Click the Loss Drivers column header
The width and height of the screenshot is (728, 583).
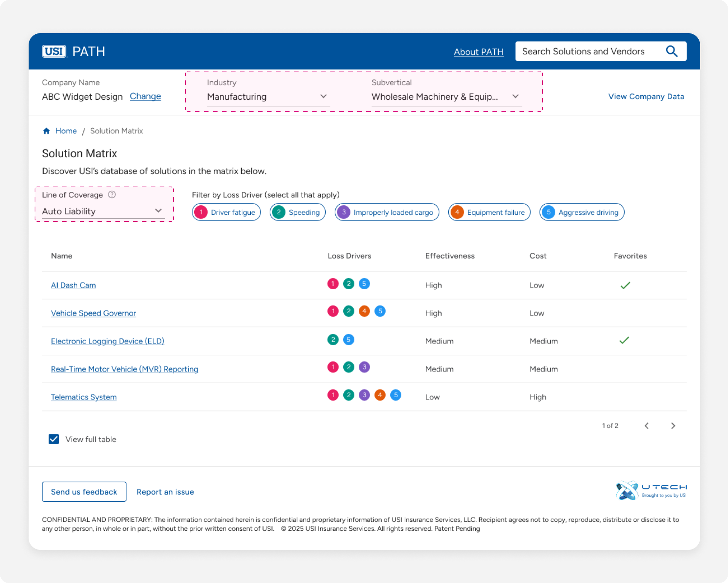tap(349, 256)
